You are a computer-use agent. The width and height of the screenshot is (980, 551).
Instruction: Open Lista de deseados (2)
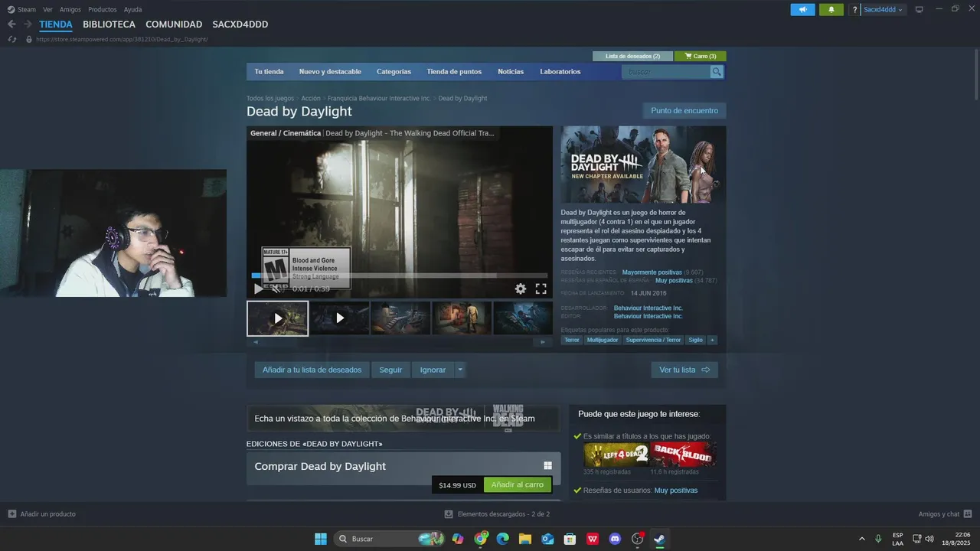(632, 56)
